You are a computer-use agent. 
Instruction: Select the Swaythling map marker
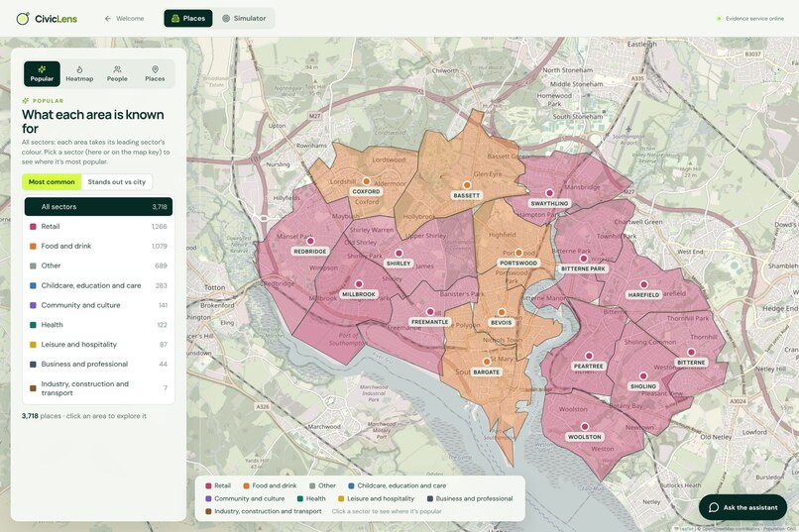click(549, 193)
